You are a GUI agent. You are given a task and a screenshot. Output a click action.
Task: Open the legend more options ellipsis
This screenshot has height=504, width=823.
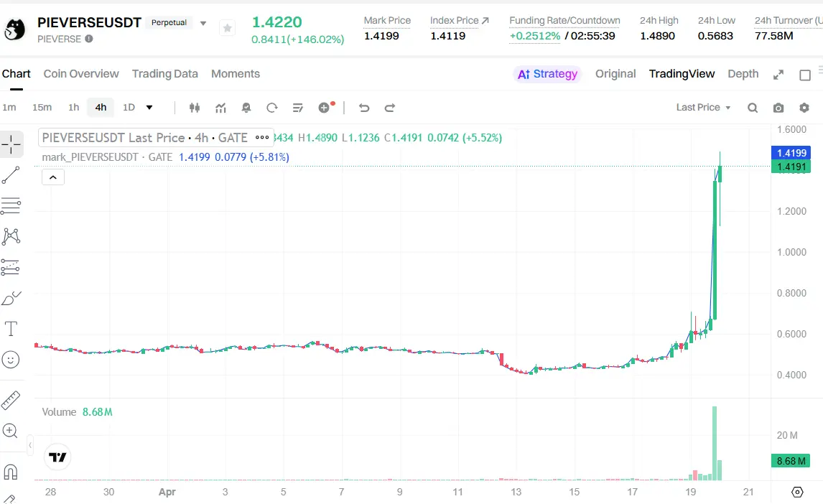tap(262, 137)
